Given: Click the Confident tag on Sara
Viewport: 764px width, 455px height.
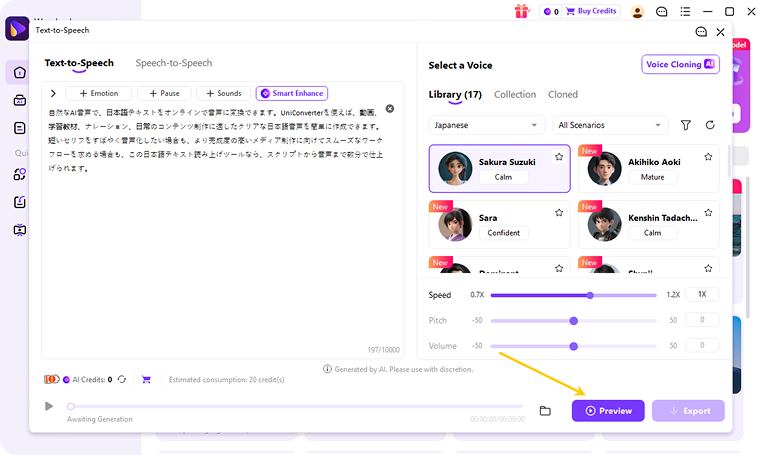Looking at the screenshot, I should (503, 233).
